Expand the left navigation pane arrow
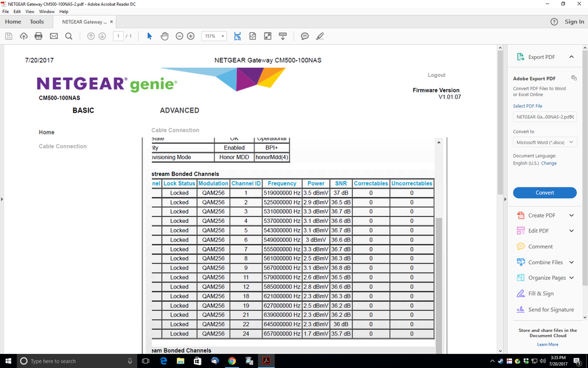 point(2,199)
